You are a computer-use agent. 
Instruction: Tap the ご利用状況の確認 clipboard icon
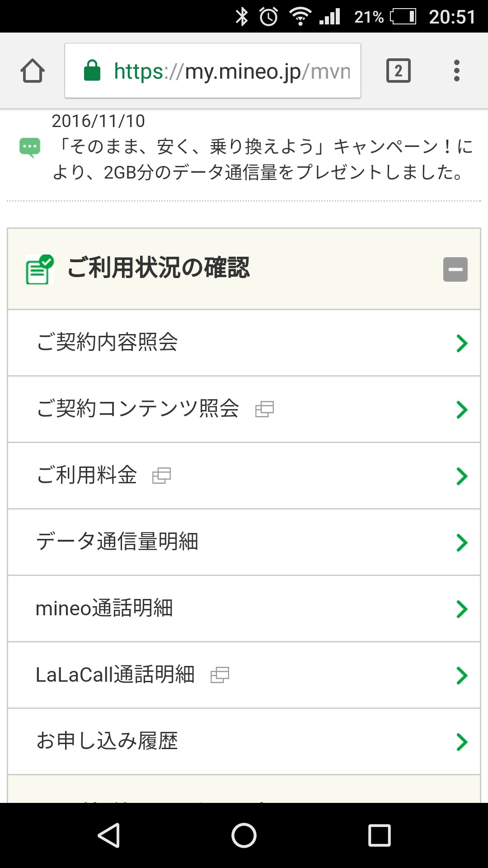pyautogui.click(x=40, y=269)
